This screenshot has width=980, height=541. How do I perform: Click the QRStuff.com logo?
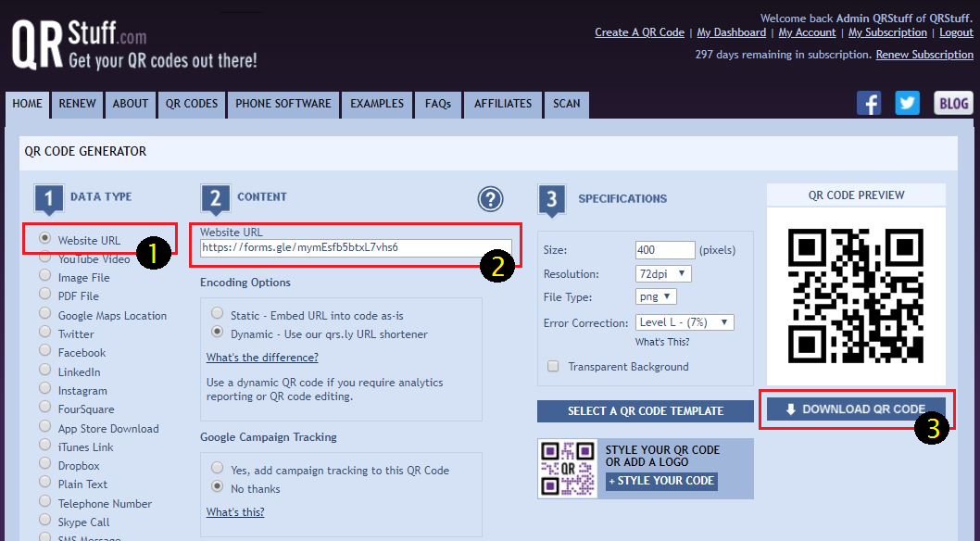tap(134, 45)
